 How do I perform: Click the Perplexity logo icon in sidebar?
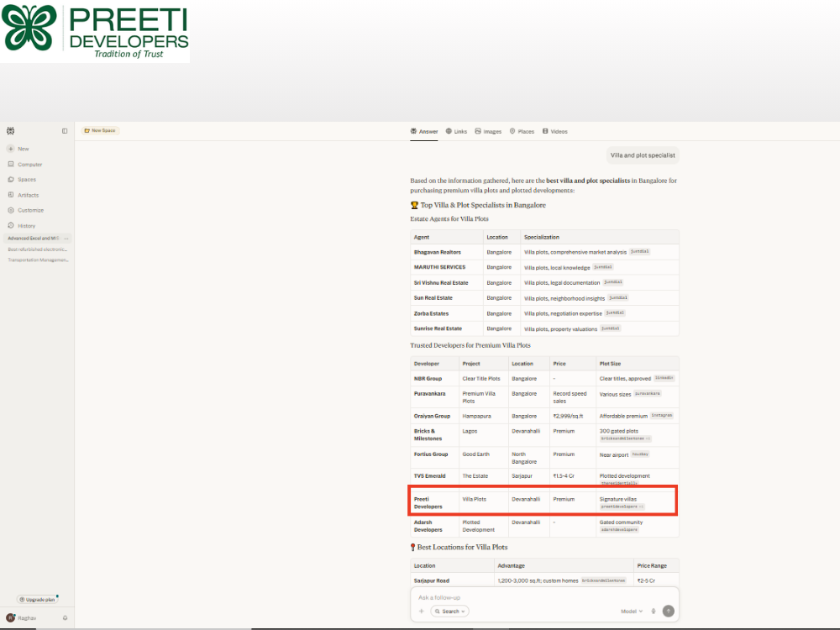pyautogui.click(x=11, y=131)
